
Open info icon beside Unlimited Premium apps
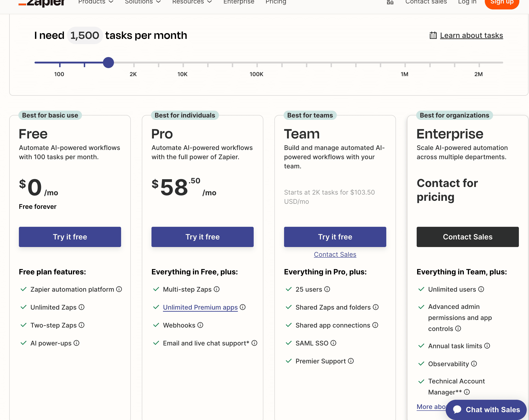(x=243, y=307)
